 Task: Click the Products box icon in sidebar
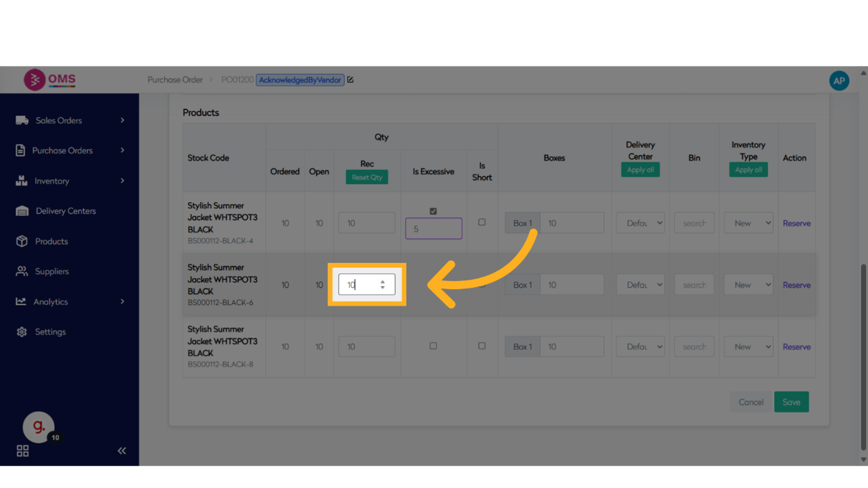22,241
